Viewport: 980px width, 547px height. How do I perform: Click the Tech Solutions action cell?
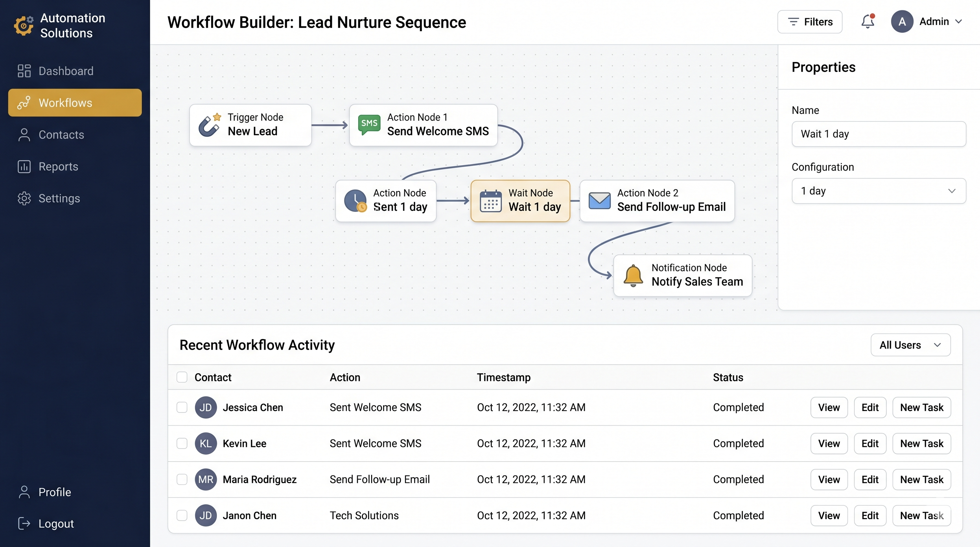tap(364, 515)
